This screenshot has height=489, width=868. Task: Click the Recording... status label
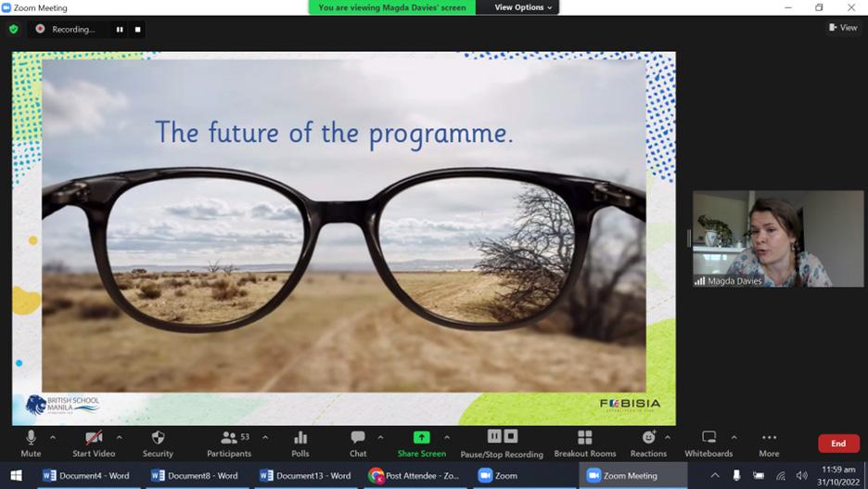[73, 30]
